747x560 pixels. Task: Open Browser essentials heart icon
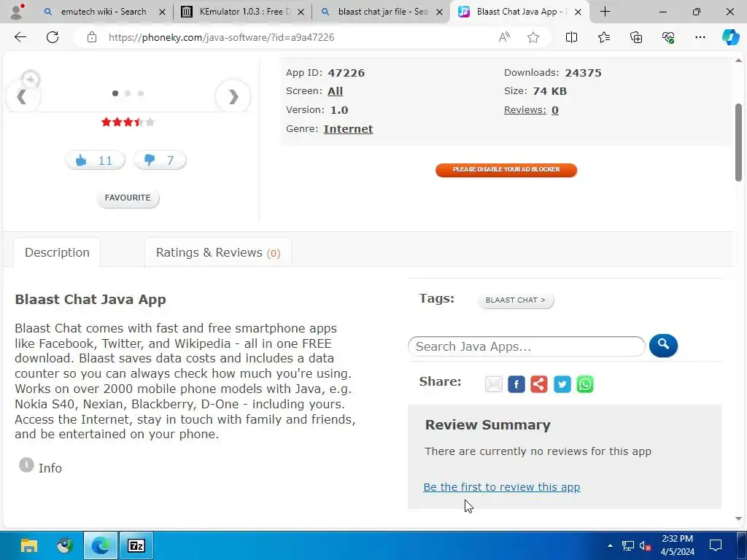(668, 37)
